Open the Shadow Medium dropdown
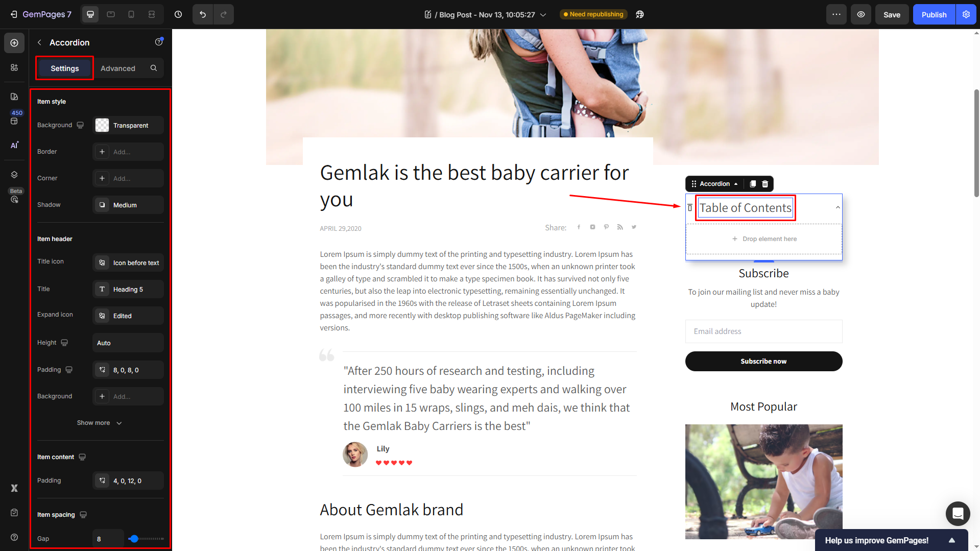 coord(128,205)
